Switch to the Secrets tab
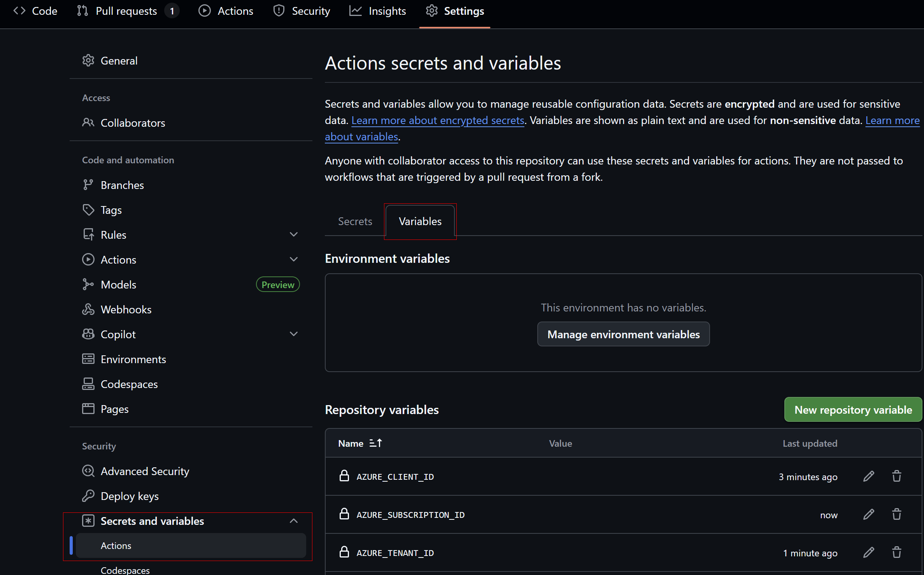The width and height of the screenshot is (924, 575). pos(355,221)
